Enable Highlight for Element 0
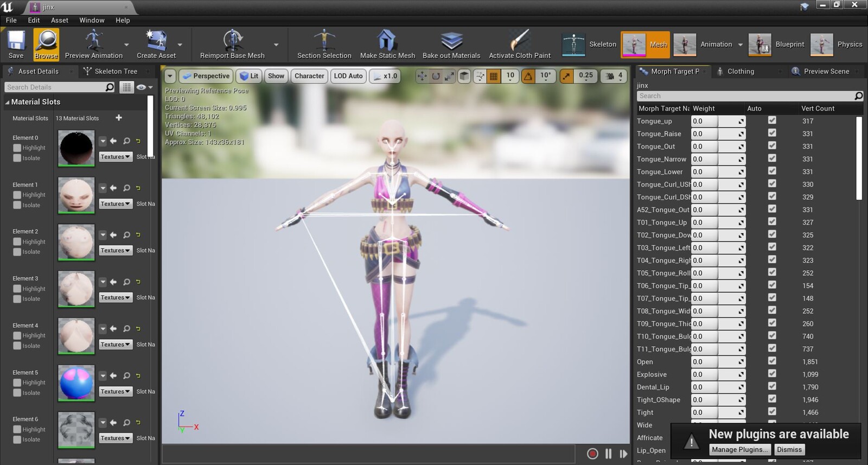Screen dimensions: 868x465 click(17, 148)
